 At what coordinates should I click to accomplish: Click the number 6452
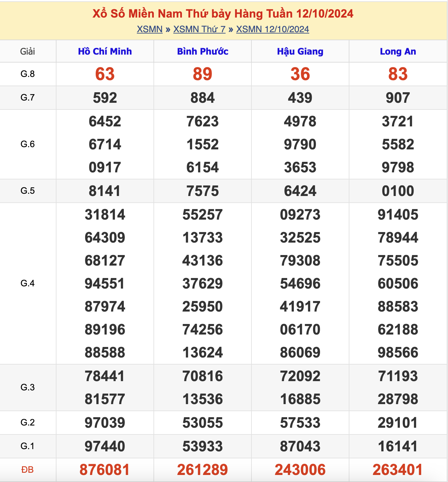point(105,121)
